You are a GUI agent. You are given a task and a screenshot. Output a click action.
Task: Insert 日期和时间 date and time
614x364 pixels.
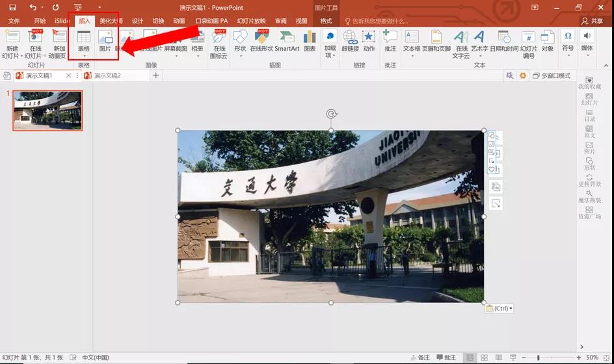pos(504,41)
